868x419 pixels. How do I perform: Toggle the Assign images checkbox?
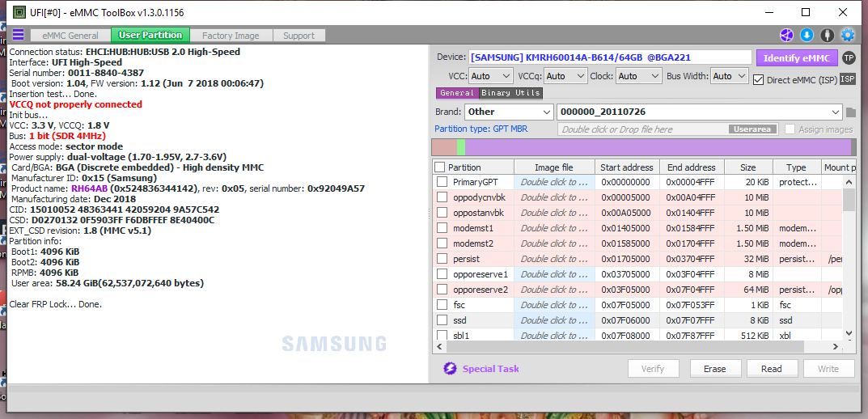(x=790, y=129)
